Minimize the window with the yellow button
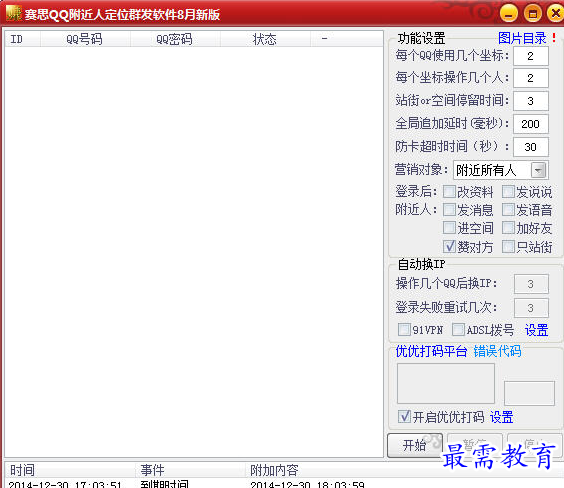564x488 pixels. 509,14
